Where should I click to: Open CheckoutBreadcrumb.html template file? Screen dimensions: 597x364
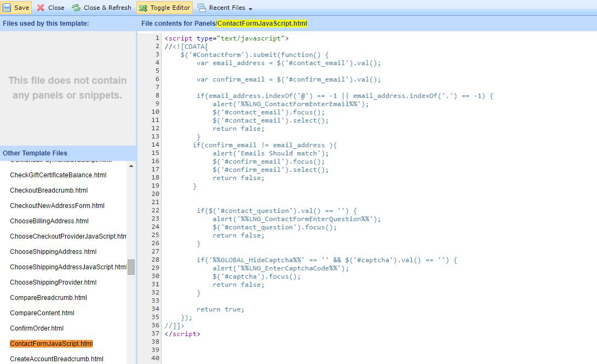click(x=49, y=190)
